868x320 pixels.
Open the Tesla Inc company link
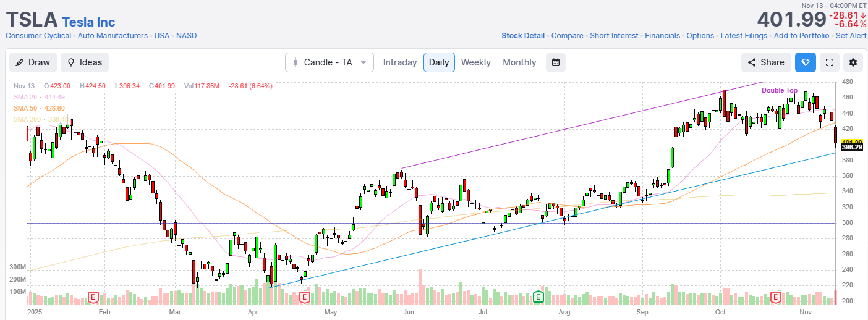pyautogui.click(x=88, y=21)
